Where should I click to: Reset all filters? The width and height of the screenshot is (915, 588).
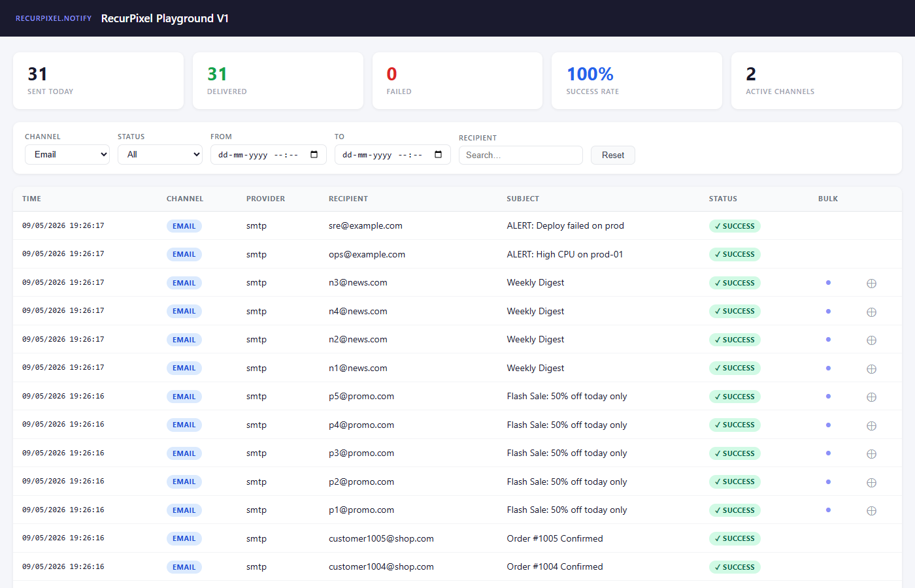point(613,155)
